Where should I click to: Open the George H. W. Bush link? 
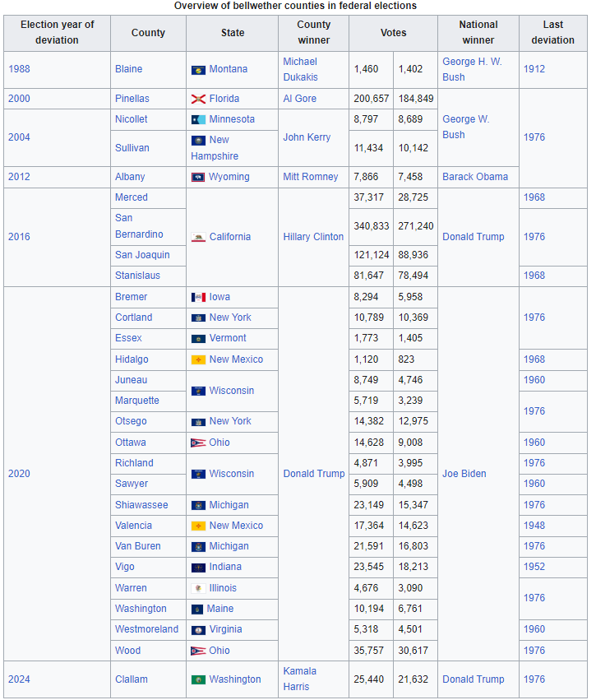coord(472,69)
